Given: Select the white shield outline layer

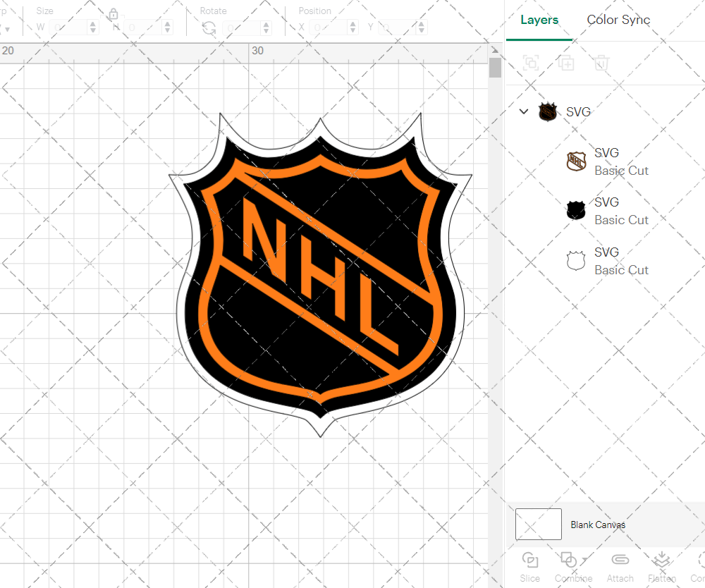Looking at the screenshot, I should pos(608,261).
